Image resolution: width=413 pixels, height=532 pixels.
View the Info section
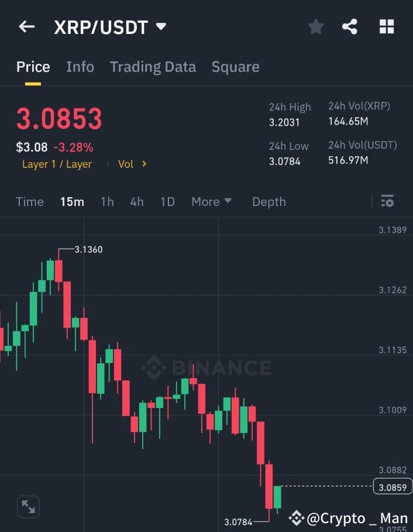(x=80, y=67)
